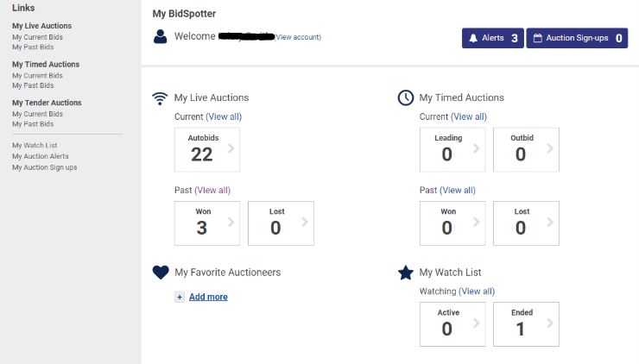Open the Live Auctions Won chevron
Screen dimensions: 639x364
click(x=231, y=222)
